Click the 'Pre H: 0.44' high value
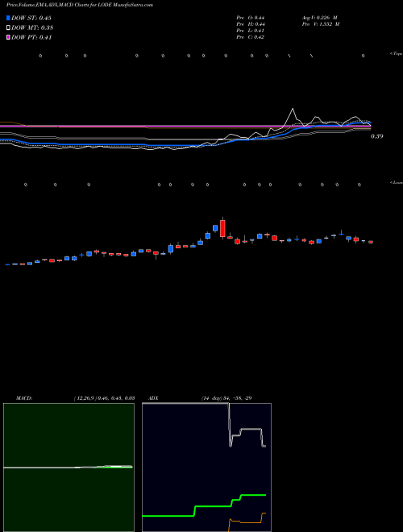 [x=251, y=24]
